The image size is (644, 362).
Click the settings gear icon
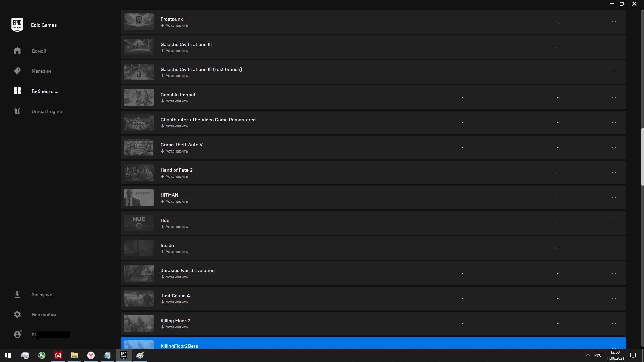pos(17,314)
